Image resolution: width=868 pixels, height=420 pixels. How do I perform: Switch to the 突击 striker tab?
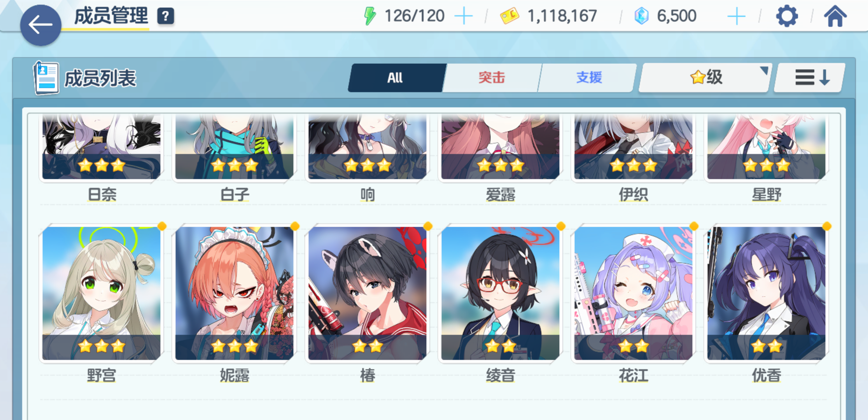point(492,78)
